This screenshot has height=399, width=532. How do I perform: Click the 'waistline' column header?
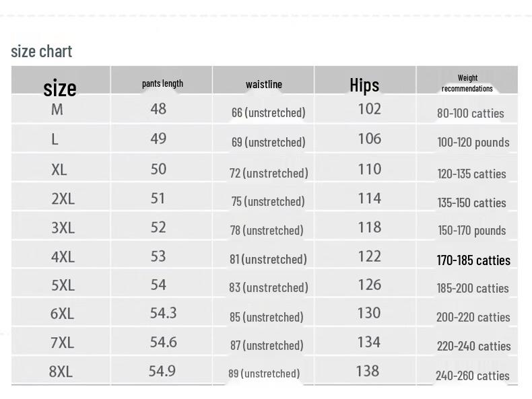coord(264,84)
